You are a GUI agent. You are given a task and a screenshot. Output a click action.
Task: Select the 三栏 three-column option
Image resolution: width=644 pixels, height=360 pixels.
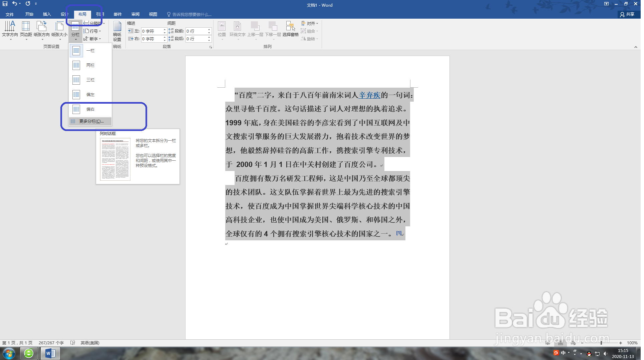90,80
